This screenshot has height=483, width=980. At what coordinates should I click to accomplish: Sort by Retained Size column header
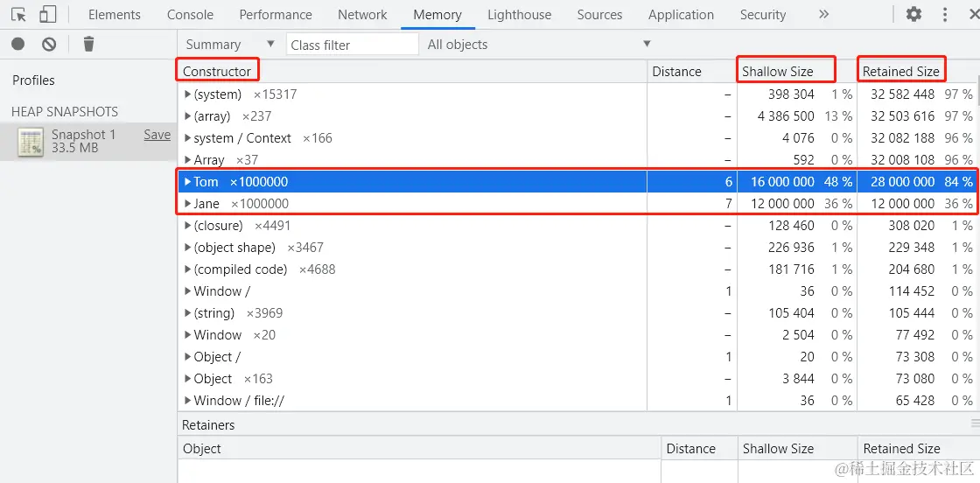point(900,72)
